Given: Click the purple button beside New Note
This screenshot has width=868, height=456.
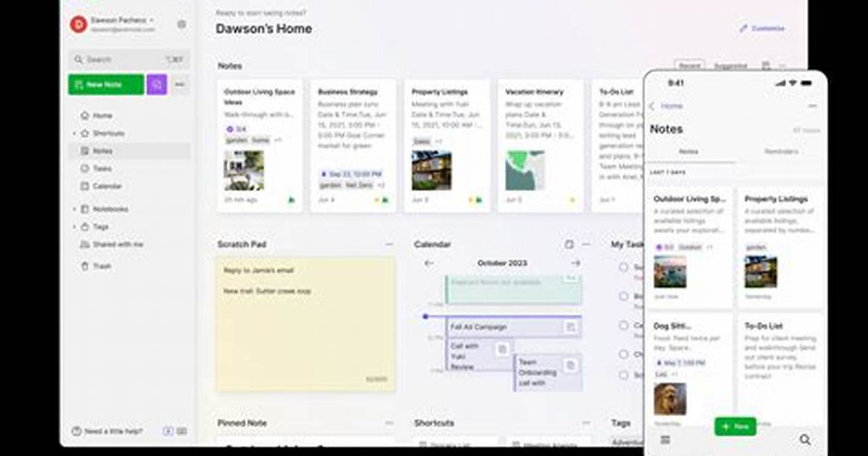Looking at the screenshot, I should click(157, 85).
